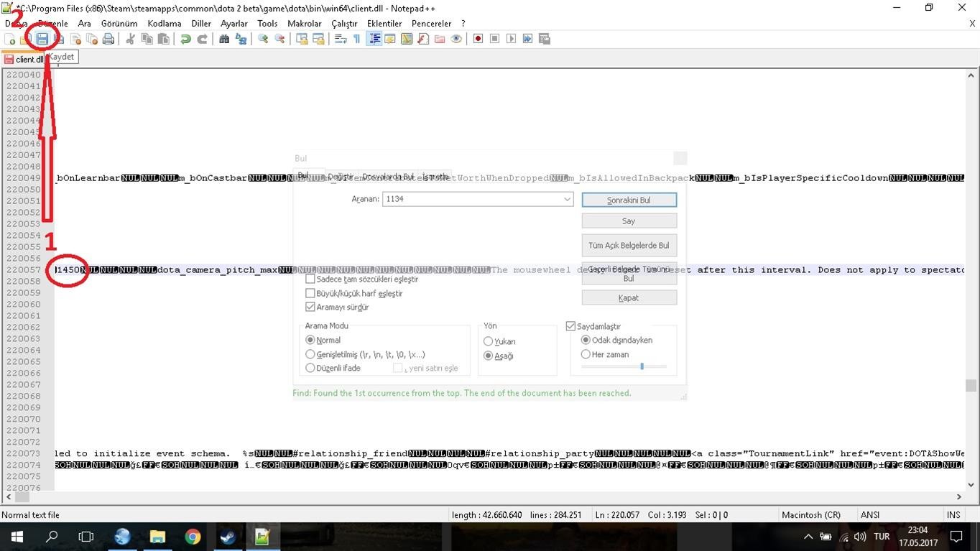This screenshot has width=980, height=551.
Task: Click the green Undo arrow icon
Action: [185, 39]
